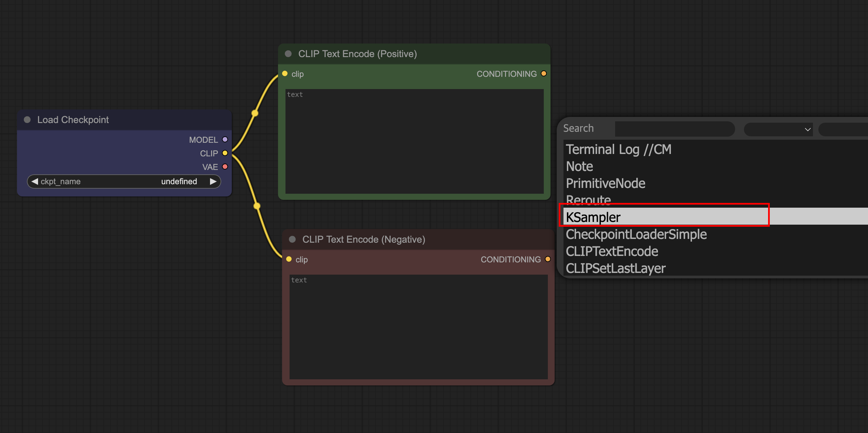This screenshot has width=868, height=433.
Task: Click the positive prompt text area
Action: pyautogui.click(x=414, y=141)
